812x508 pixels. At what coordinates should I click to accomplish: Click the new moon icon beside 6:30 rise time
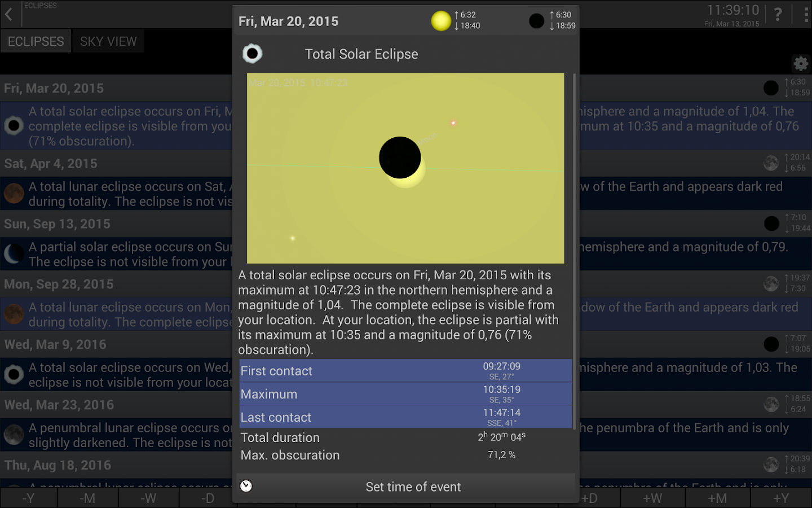537,21
